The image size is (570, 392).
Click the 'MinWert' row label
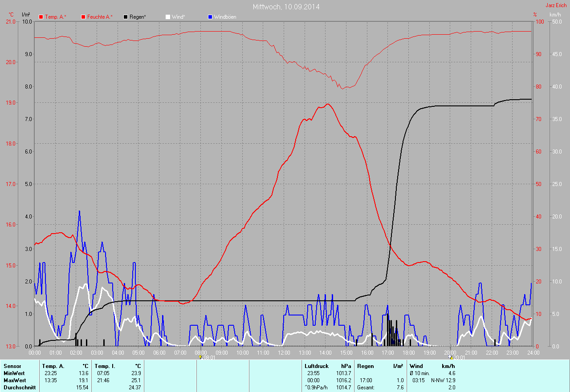click(x=14, y=373)
